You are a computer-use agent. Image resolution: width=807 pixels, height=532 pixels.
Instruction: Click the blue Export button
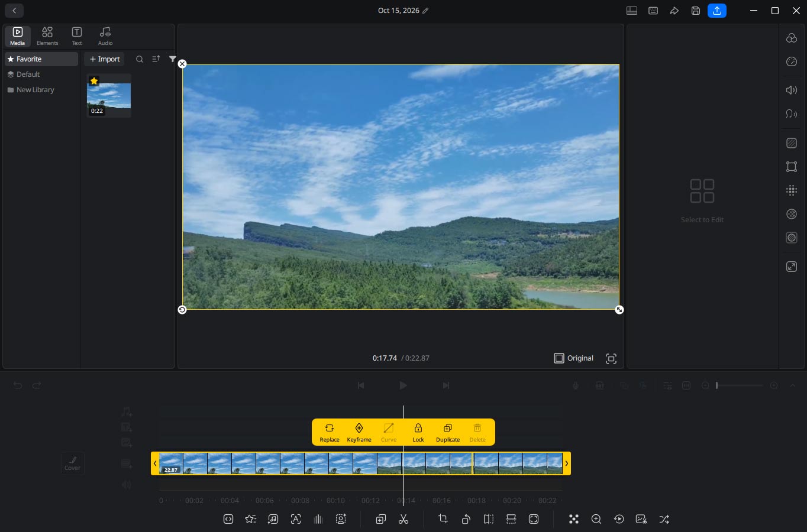pyautogui.click(x=717, y=11)
